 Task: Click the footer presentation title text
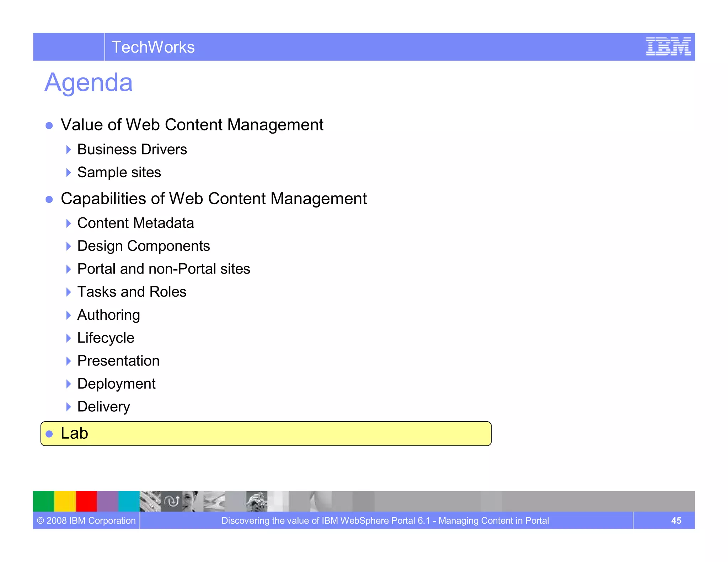pyautogui.click(x=385, y=521)
